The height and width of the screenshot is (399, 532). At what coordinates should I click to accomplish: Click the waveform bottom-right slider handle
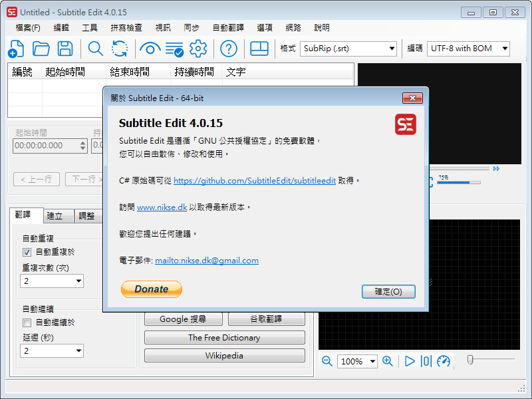coord(470,360)
